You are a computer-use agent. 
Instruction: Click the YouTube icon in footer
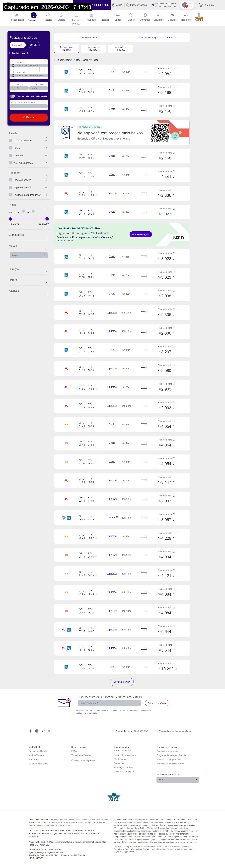pos(50,731)
